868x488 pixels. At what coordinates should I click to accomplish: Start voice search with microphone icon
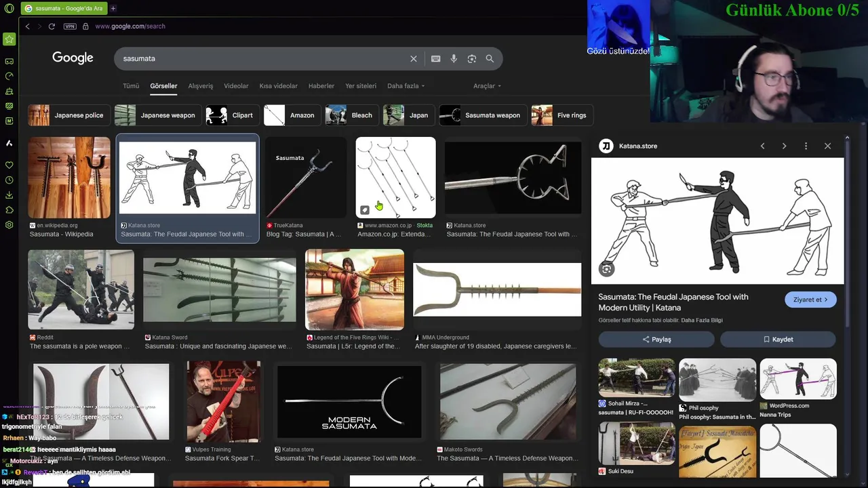click(x=454, y=59)
